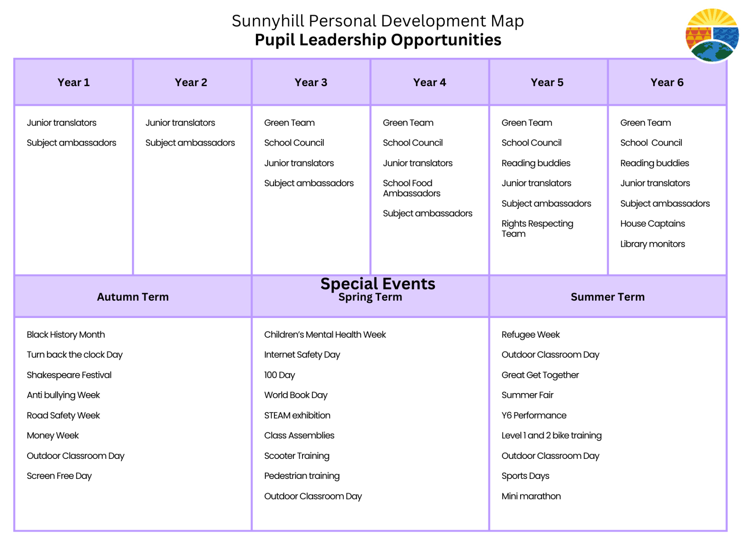756x534 pixels.
Task: Click the Year 6 header cell
Action: [667, 82]
